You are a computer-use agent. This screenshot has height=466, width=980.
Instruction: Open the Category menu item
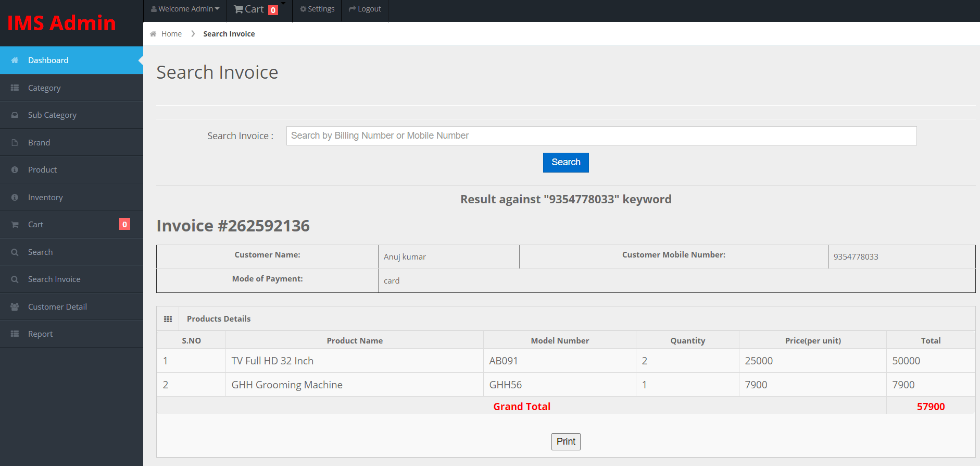71,88
